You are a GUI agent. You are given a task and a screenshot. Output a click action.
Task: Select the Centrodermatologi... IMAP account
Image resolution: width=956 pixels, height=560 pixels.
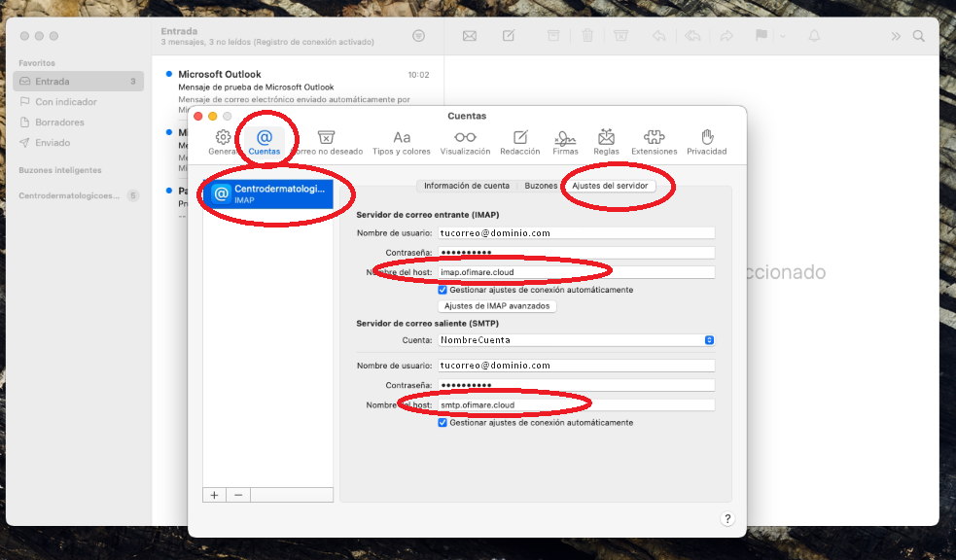pos(268,193)
